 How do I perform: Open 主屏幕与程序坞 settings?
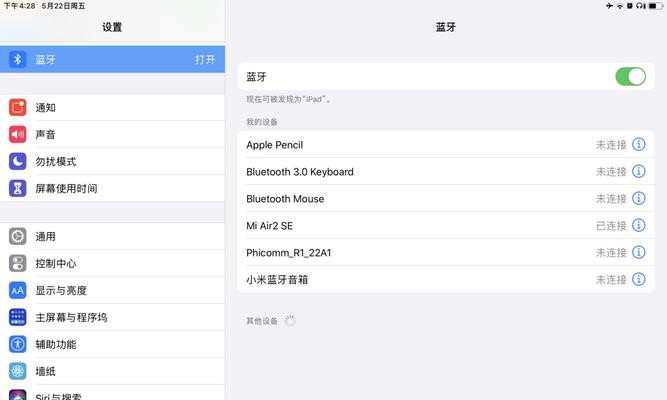112,317
